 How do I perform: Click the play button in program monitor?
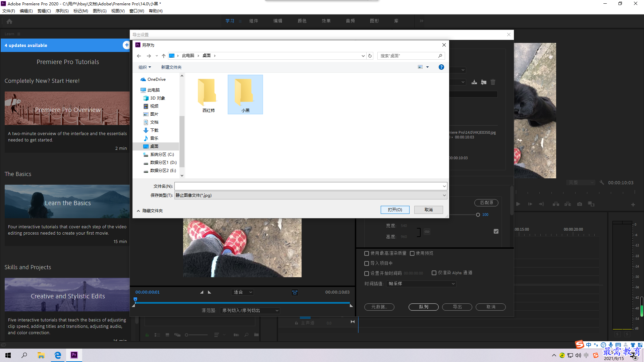(518, 204)
